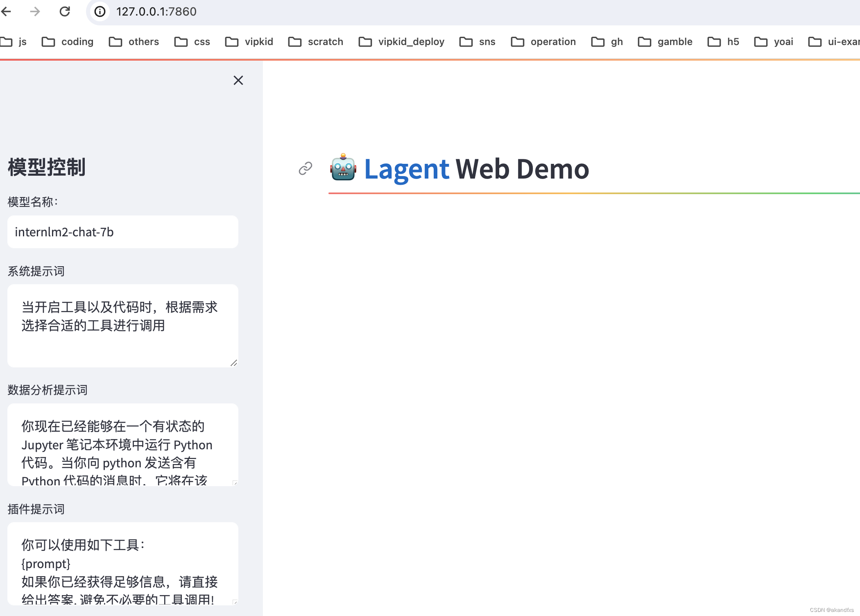Open the css bookmarks folder
This screenshot has height=616, width=860.
[x=192, y=42]
